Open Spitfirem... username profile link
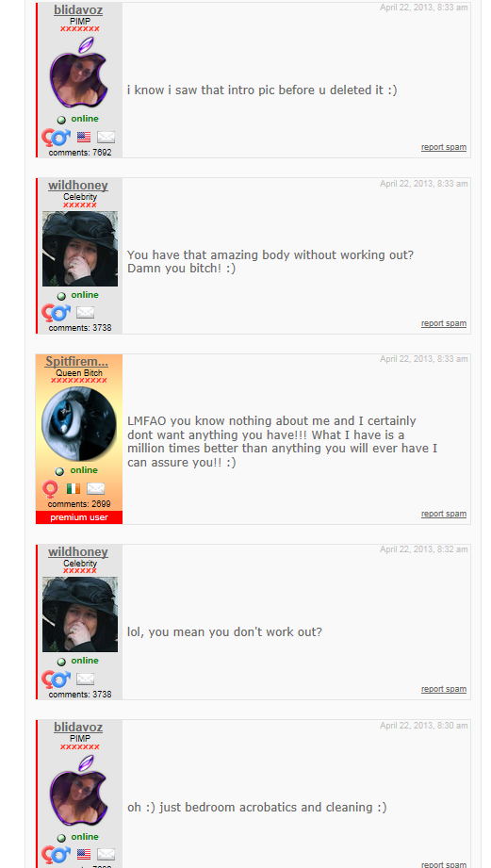 [76, 362]
